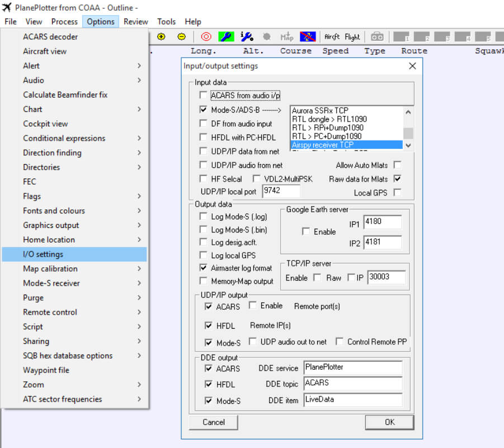The height and width of the screenshot is (448, 504).
Task: Open the Process menu
Action: [x=64, y=22]
